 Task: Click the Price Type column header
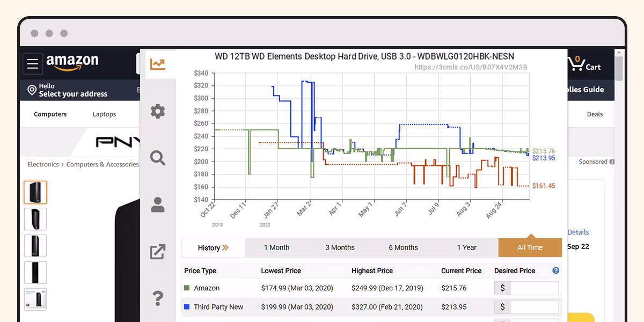[200, 270]
